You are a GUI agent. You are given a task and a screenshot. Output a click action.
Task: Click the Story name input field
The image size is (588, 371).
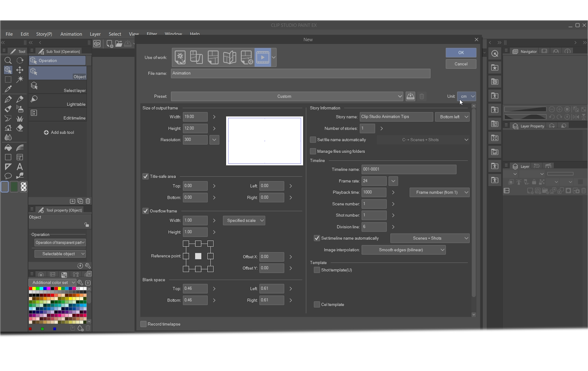point(396,117)
